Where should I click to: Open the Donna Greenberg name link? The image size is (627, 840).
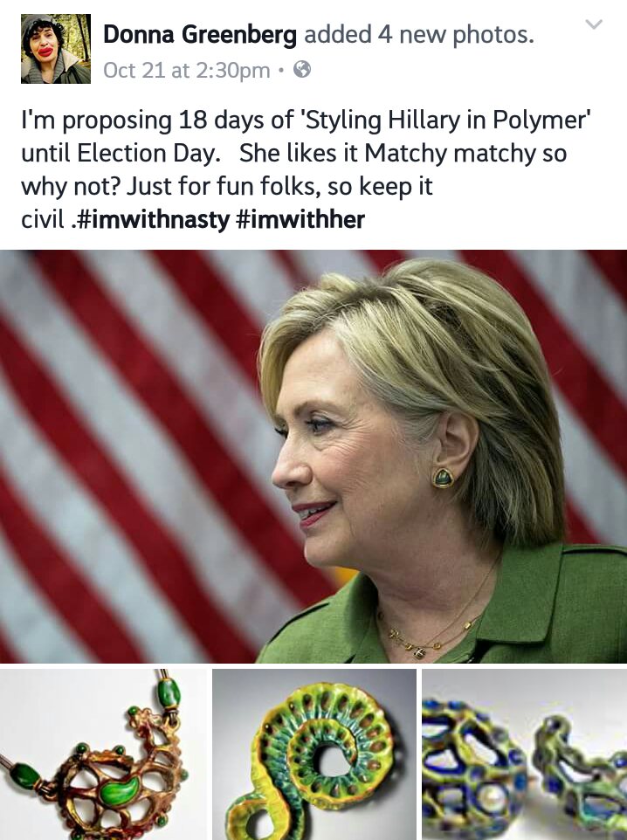point(199,35)
